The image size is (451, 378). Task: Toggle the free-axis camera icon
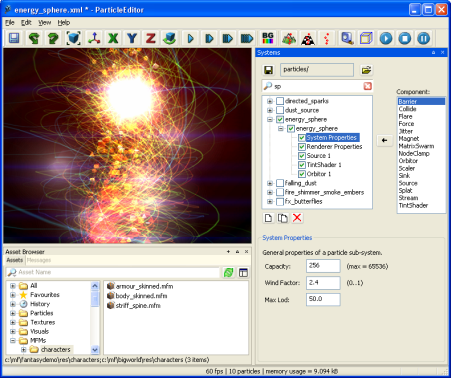click(94, 38)
